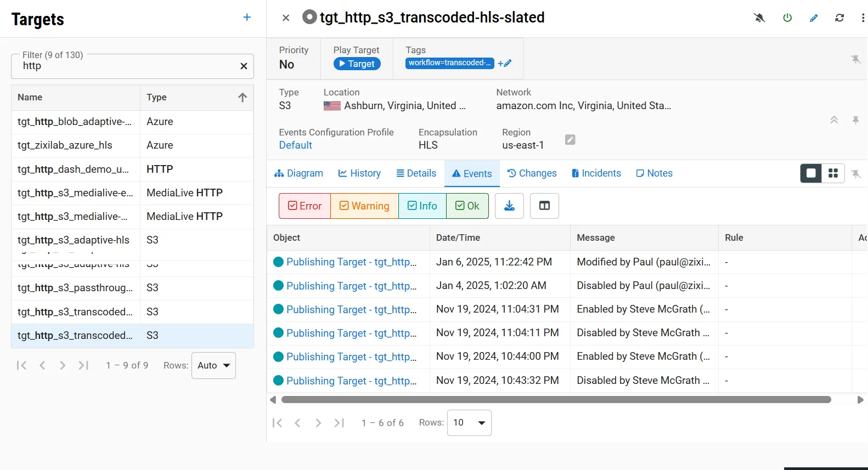
Task: Edit region with the gray pencil box
Action: [x=570, y=140]
